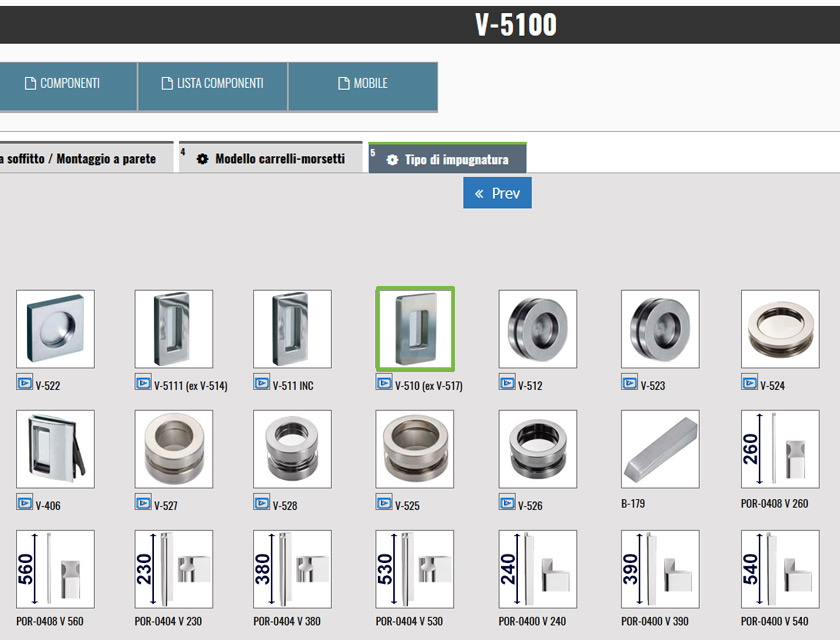Choose the POR-0404 V 230 handle image
This screenshot has width=840, height=640.
click(x=174, y=569)
